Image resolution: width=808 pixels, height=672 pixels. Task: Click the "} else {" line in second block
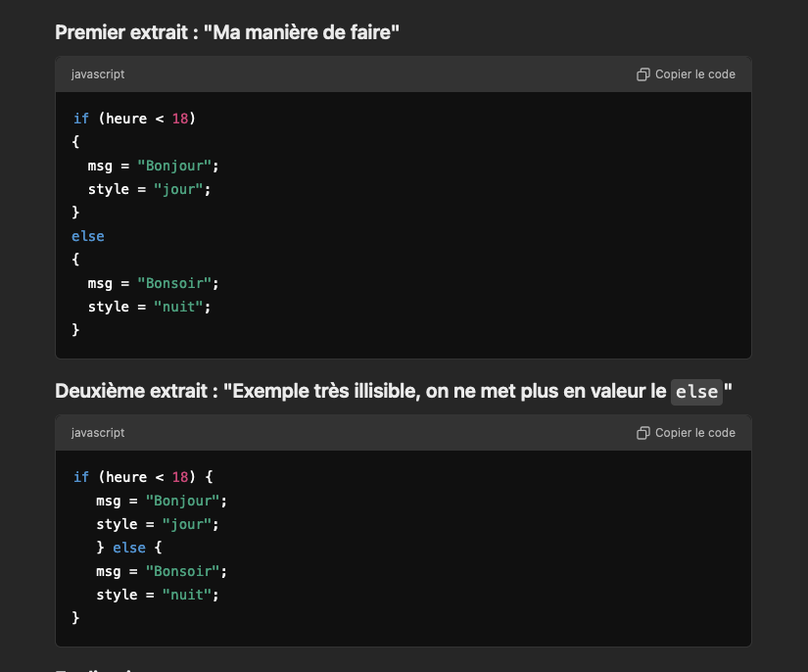(134, 548)
